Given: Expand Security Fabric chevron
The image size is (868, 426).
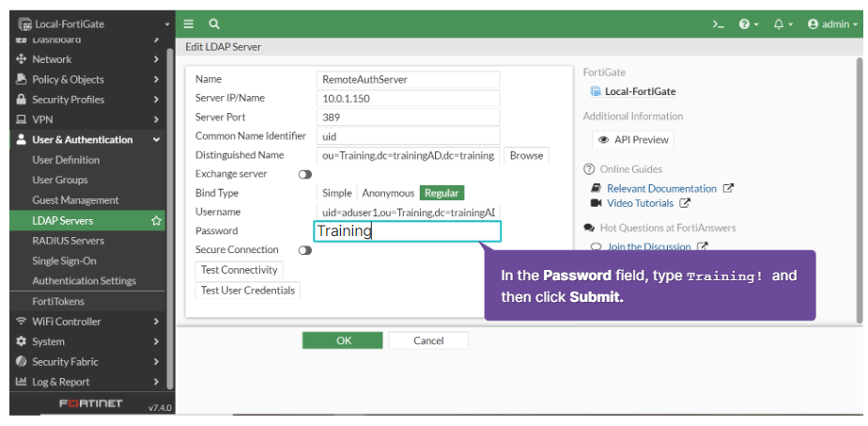Looking at the screenshot, I should point(157,362).
